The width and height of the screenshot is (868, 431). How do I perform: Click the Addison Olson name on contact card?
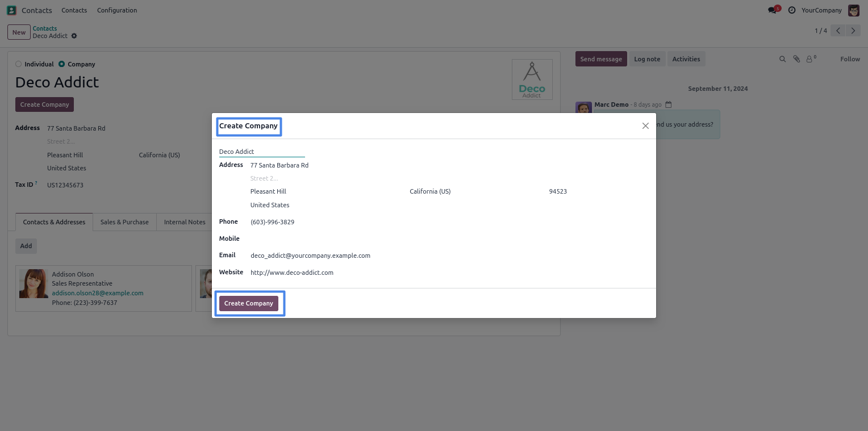click(73, 274)
